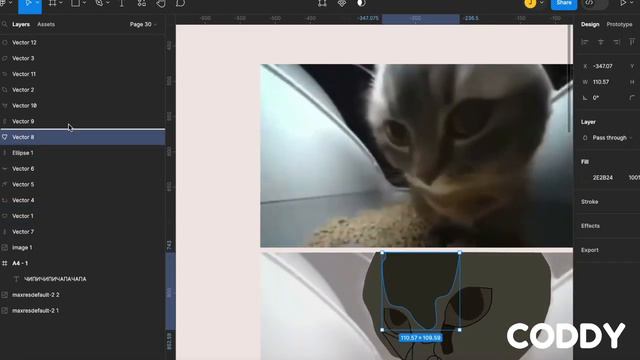Open the Stroke section

click(x=590, y=202)
